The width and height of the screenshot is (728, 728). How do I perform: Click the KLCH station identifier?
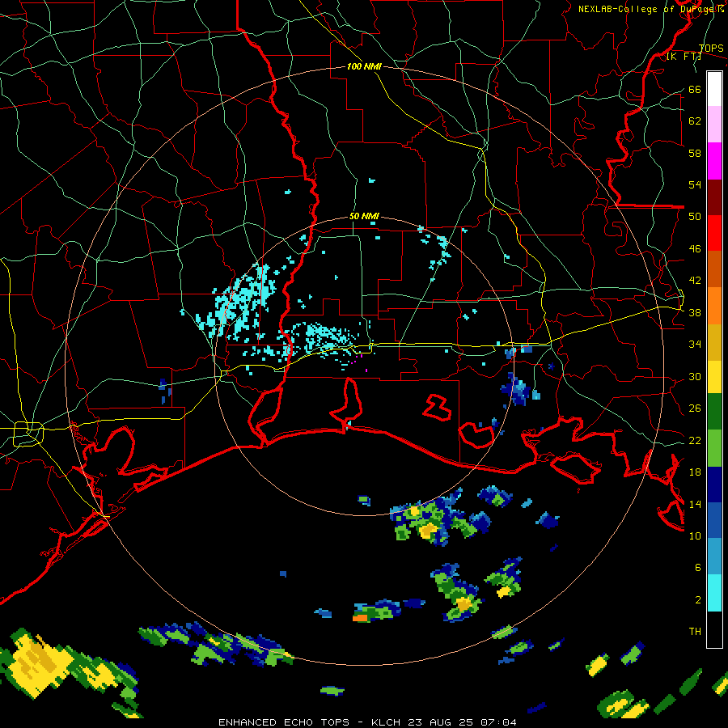pyautogui.click(x=386, y=722)
